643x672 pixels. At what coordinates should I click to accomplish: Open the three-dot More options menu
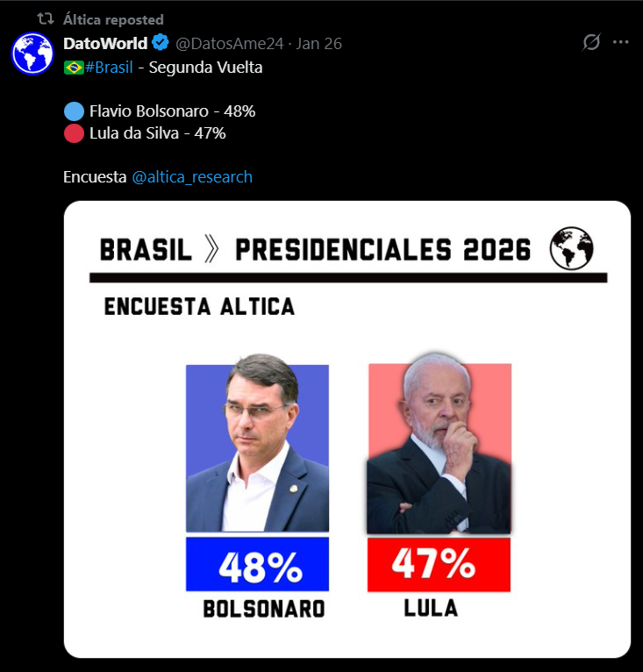tap(621, 43)
